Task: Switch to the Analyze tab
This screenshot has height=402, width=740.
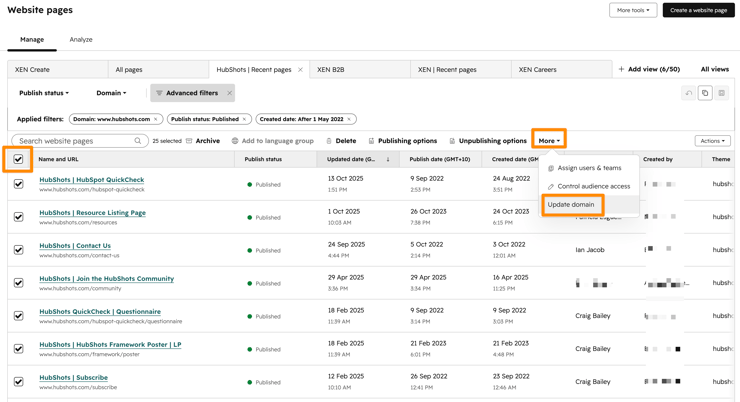Action: click(81, 40)
